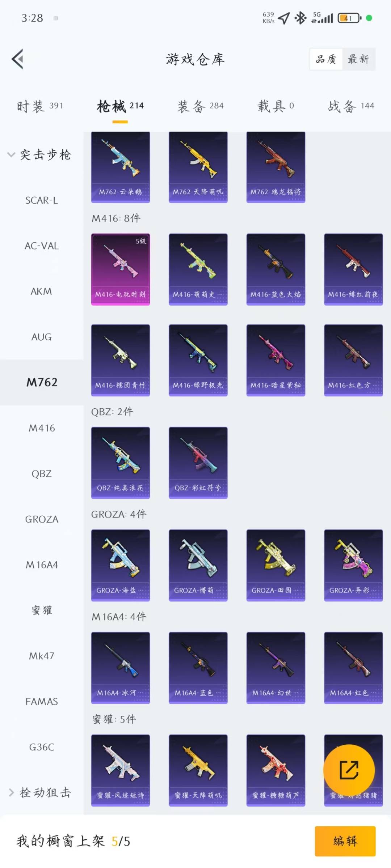The image size is (391, 868).
Task: Switch to the 装备 tab
Action: tap(201, 106)
